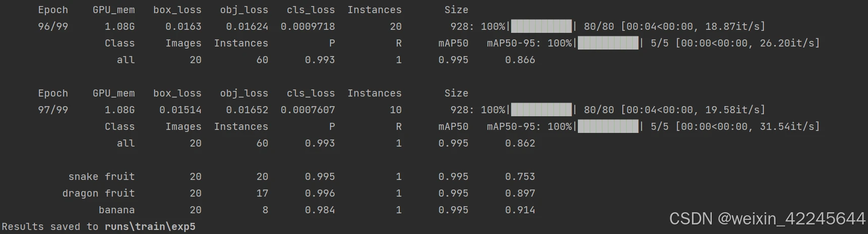Click the epoch 97/99 training progress bar
The width and height of the screenshot is (868, 234).
(x=541, y=110)
